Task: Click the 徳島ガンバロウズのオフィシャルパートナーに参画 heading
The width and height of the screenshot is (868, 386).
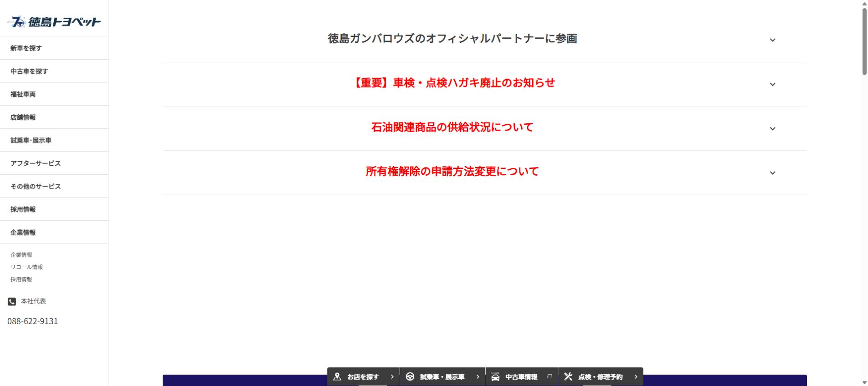Action: point(452,39)
